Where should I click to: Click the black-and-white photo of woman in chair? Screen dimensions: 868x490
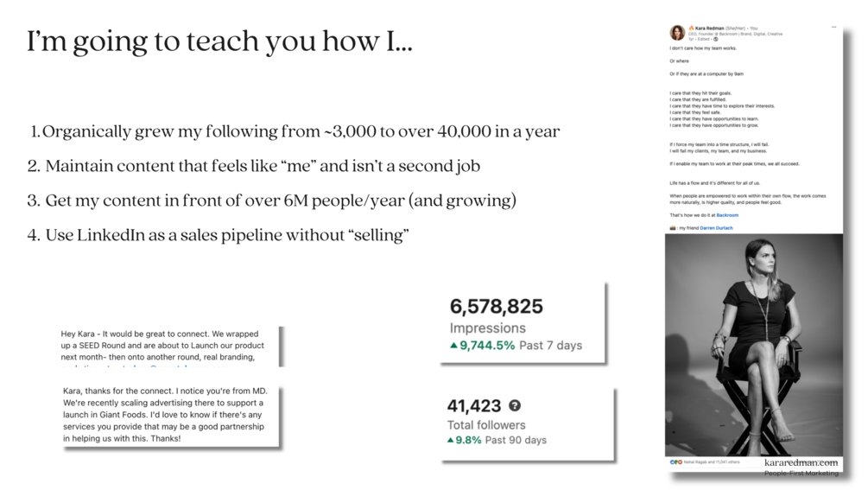(x=753, y=345)
